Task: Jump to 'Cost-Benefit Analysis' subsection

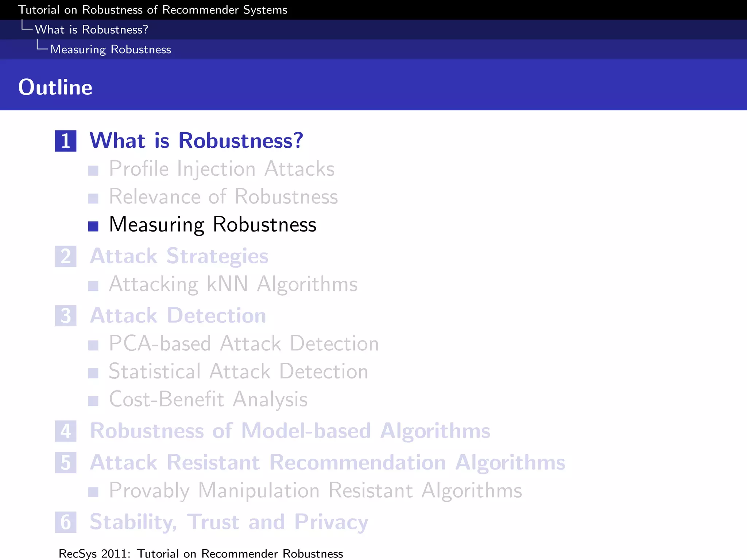Action: (x=208, y=400)
